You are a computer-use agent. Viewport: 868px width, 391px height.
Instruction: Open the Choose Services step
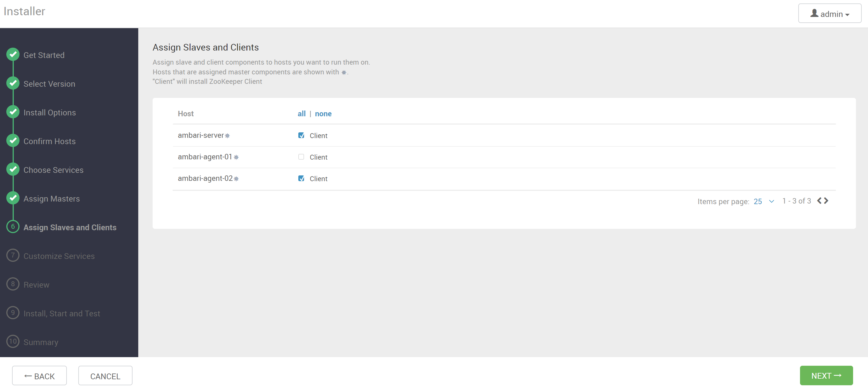pos(53,170)
